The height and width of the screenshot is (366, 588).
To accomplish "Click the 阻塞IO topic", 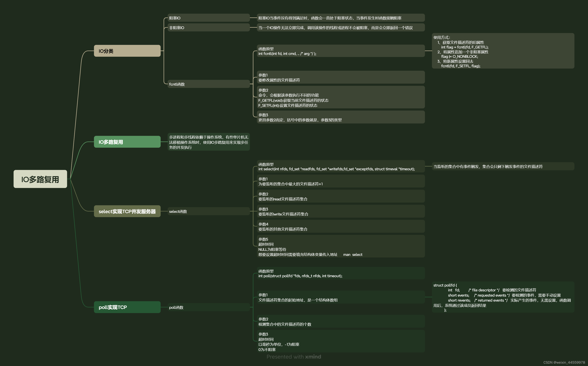I will 208,18.
